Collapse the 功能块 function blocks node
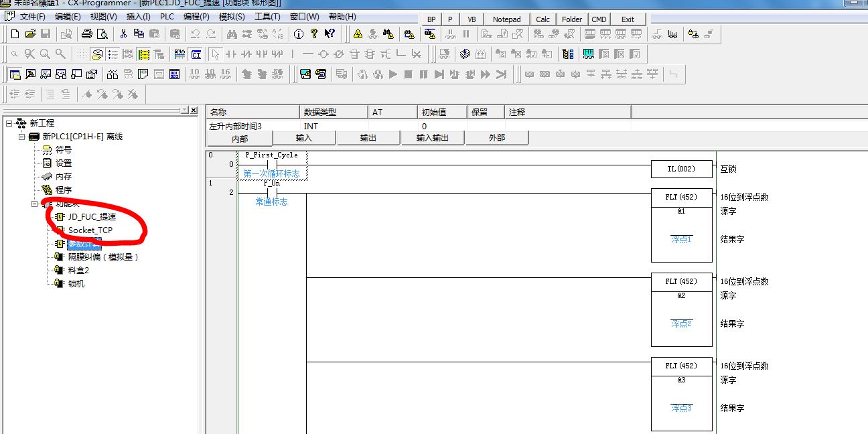 coord(34,204)
